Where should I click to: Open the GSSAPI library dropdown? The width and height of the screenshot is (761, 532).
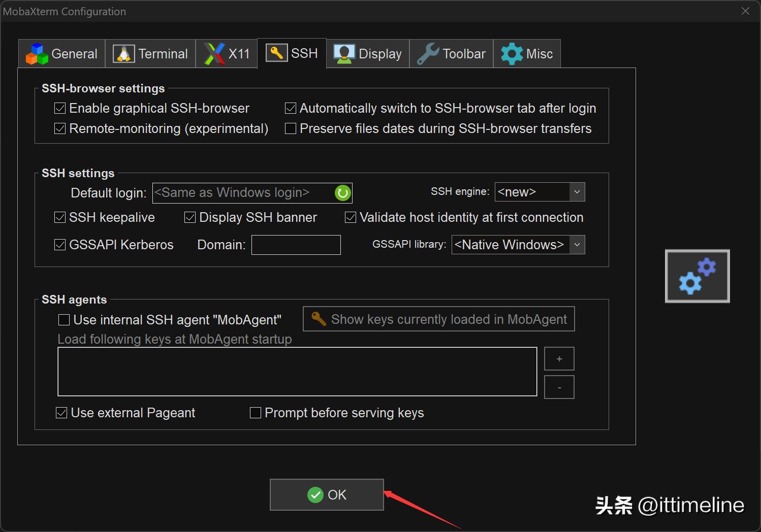point(577,245)
